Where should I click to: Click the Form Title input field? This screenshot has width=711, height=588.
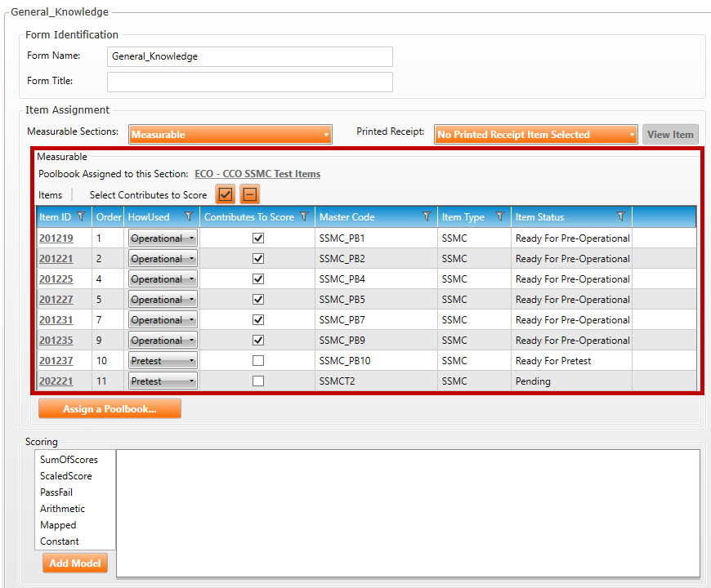(249, 82)
